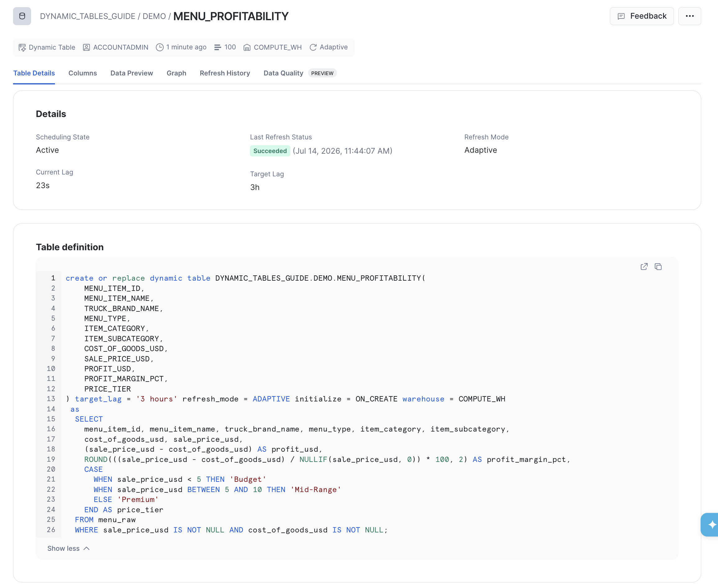Copy the table definition code
Screen dimensions: 718x588
[658, 267]
